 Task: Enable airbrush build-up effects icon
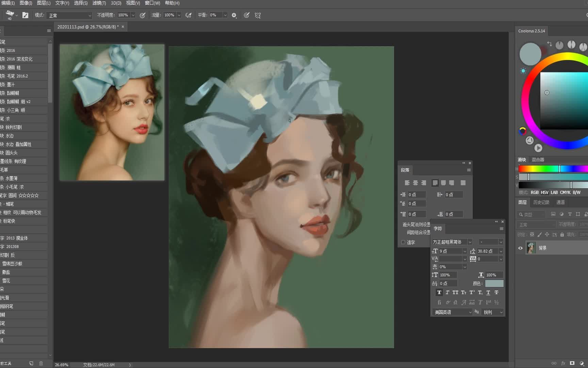(188, 15)
